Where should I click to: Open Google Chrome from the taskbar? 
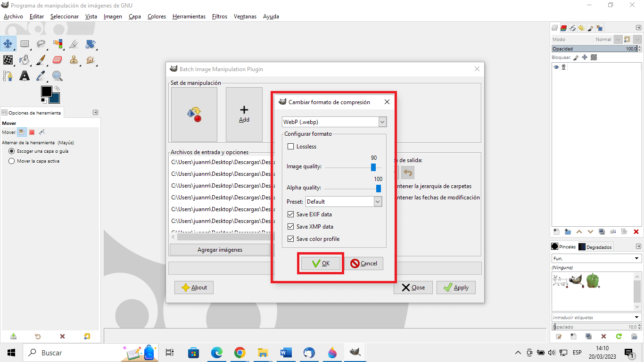(x=239, y=353)
